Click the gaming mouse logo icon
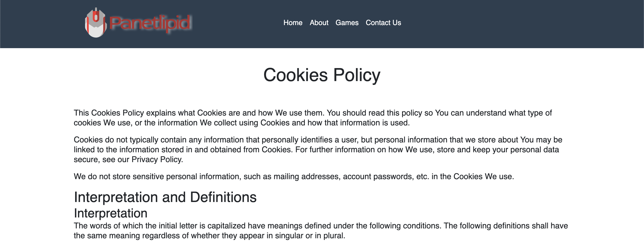Screen dimensions: 644x245 tap(96, 23)
